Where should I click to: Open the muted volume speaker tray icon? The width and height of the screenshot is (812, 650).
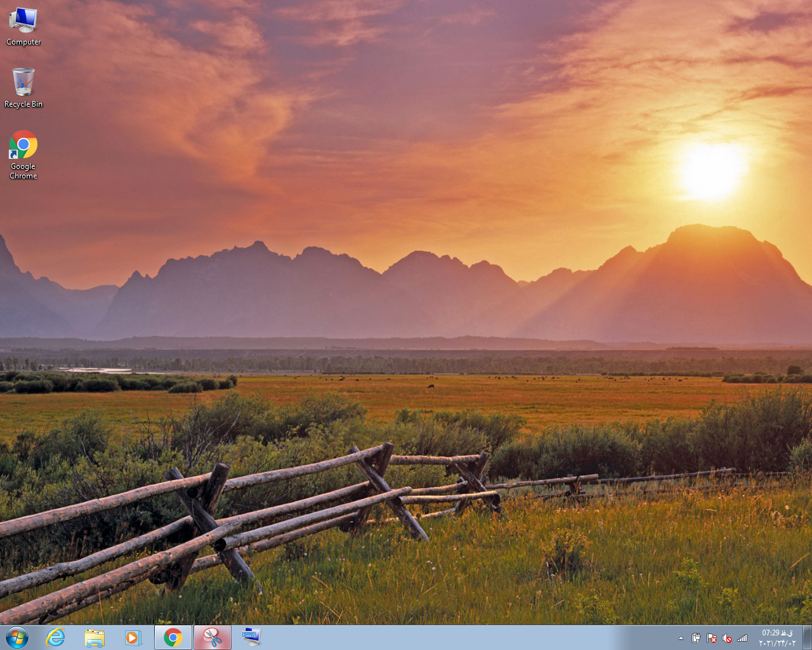(x=727, y=638)
